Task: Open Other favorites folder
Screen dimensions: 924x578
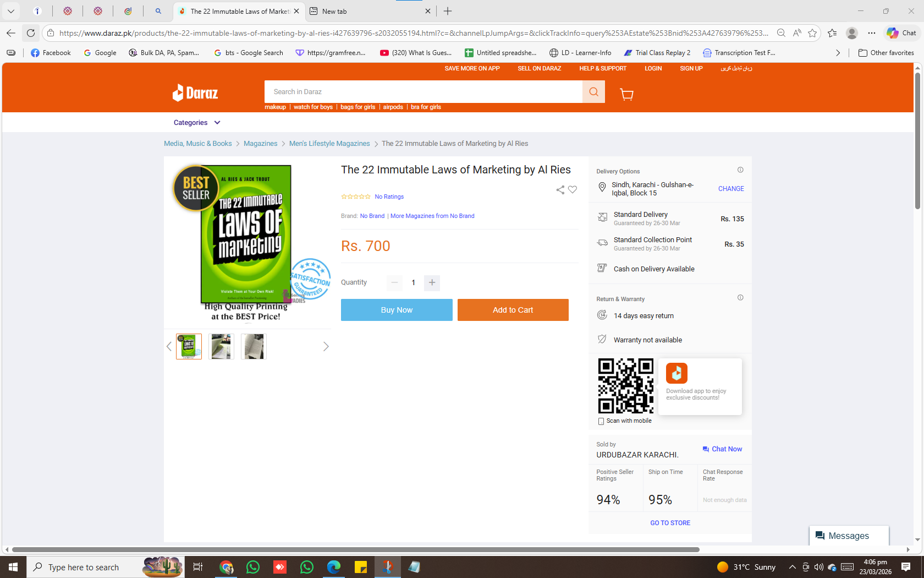Action: click(x=886, y=53)
